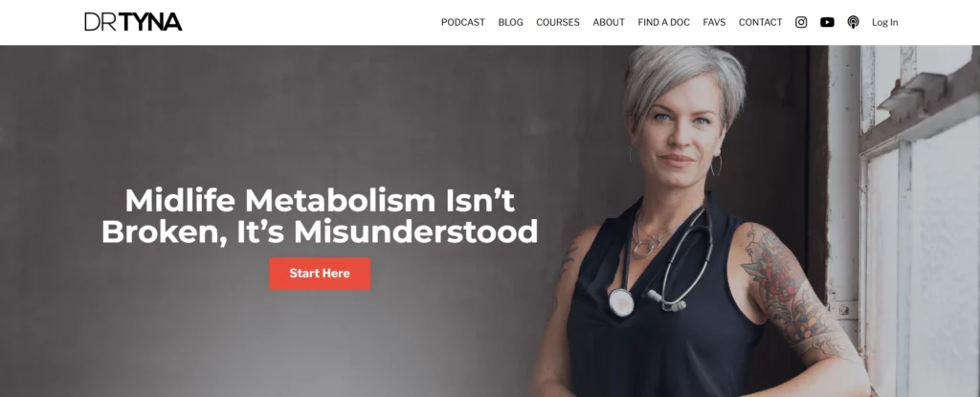Open the BLOG menu item

[511, 23]
